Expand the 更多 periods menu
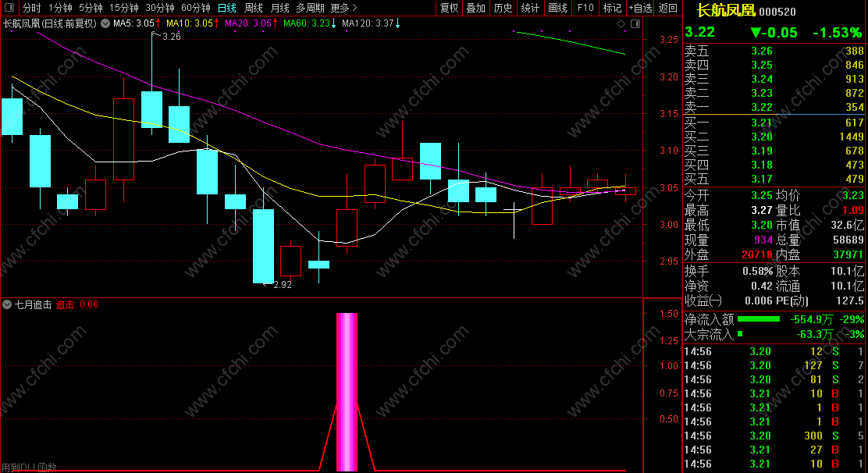The width and height of the screenshot is (868, 473). coord(343,8)
